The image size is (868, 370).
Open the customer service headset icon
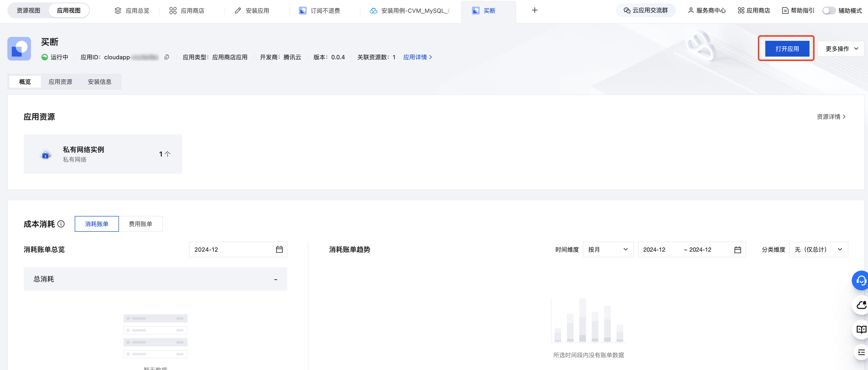(x=861, y=281)
